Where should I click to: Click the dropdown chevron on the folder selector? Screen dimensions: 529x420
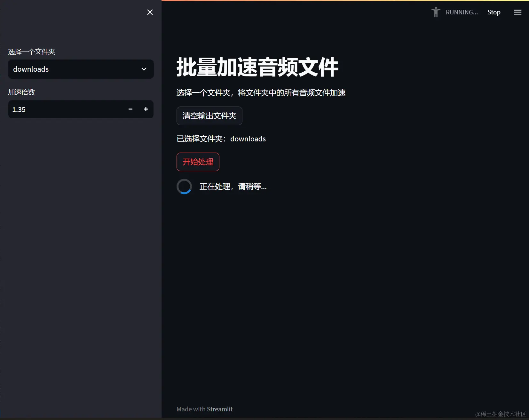(x=144, y=69)
